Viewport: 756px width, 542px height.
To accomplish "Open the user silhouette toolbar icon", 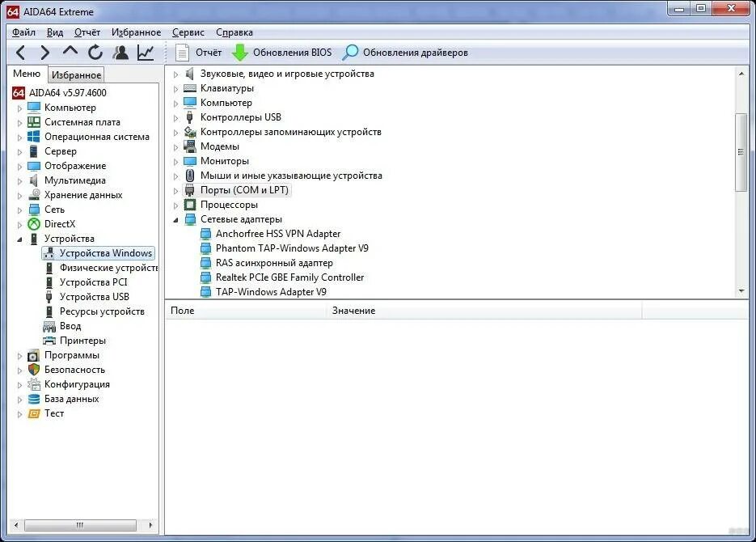I will click(x=120, y=53).
